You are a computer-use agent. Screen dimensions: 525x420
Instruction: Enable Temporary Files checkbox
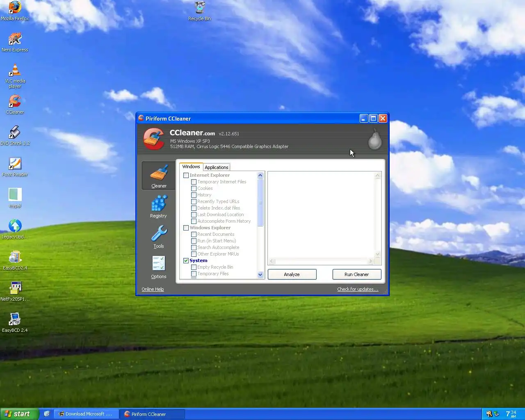[x=194, y=274]
